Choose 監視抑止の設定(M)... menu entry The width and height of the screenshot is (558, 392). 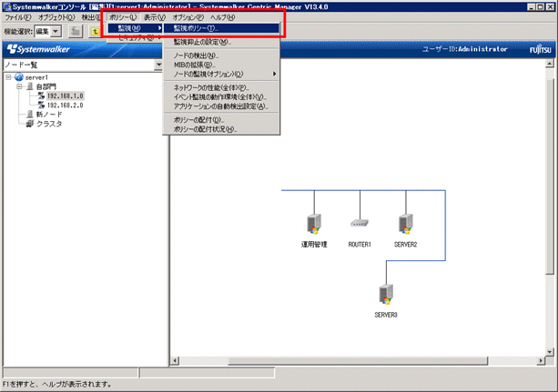(221, 42)
